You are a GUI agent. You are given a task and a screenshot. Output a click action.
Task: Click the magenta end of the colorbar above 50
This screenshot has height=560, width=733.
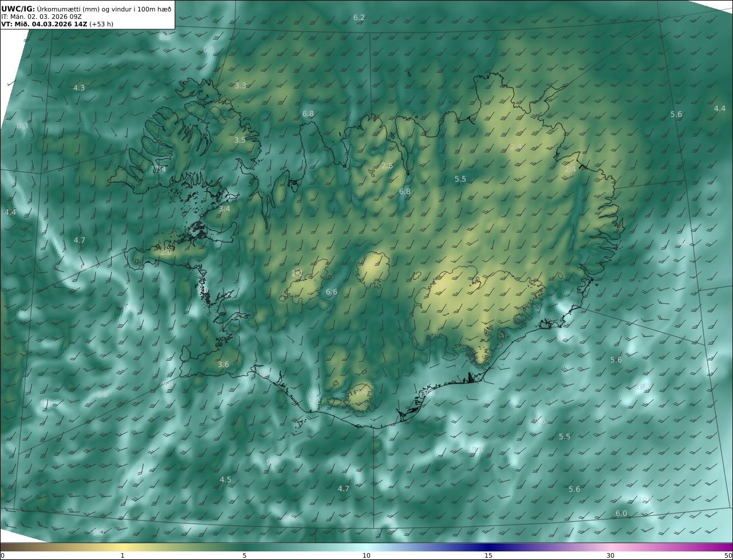click(727, 547)
